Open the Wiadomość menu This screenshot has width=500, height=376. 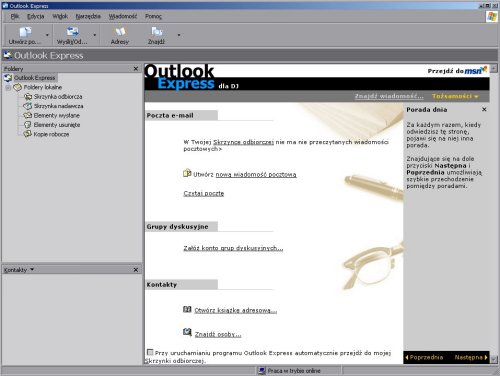point(123,16)
